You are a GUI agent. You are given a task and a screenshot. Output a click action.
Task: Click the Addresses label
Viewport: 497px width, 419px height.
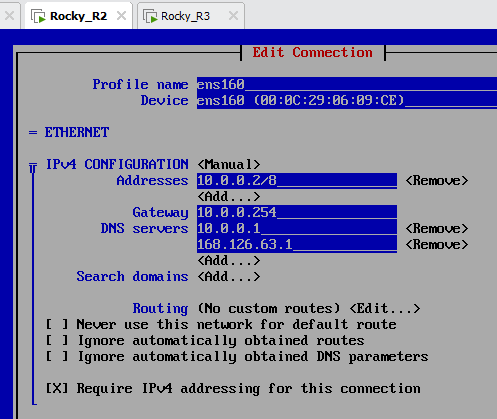point(152,181)
